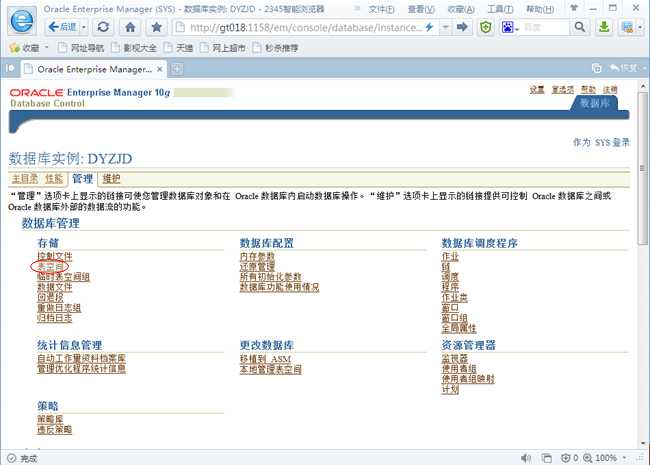Select the Oracle Enterprise Manager tab

(x=94, y=69)
